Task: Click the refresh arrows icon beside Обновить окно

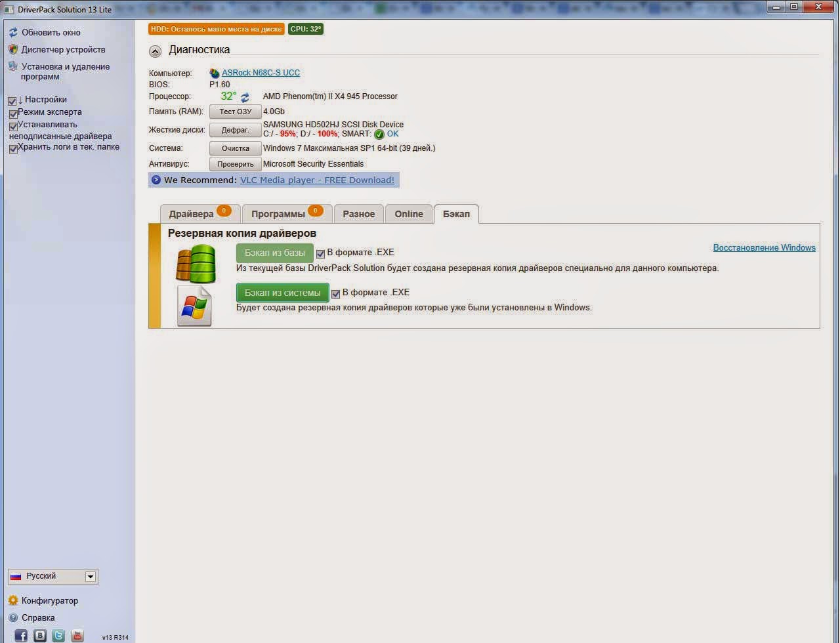Action: (13, 32)
